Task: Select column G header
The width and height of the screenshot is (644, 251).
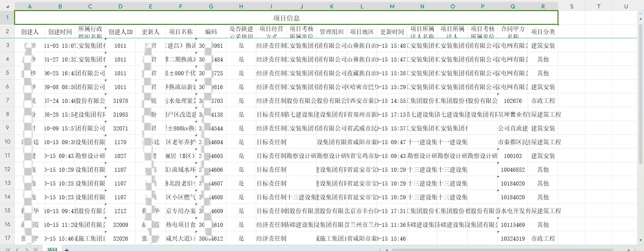Action: point(211,6)
